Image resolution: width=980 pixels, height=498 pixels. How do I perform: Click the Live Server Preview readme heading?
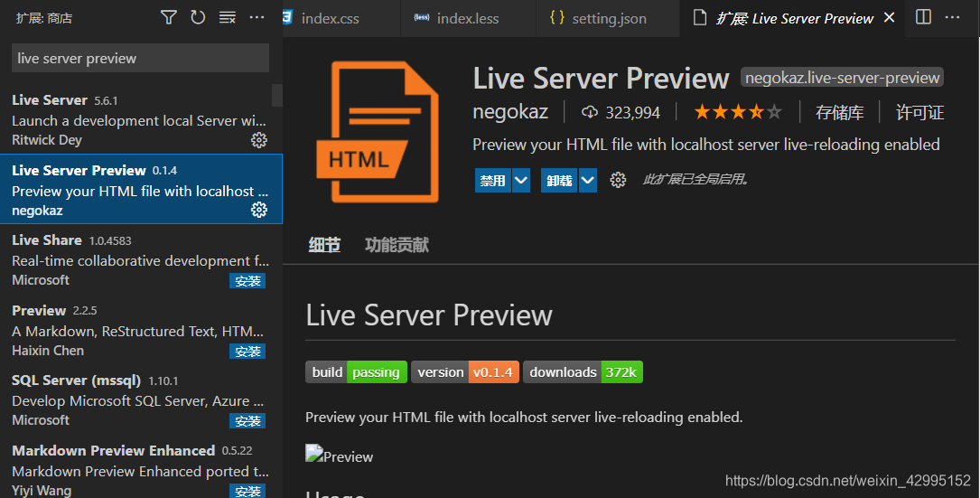point(429,315)
